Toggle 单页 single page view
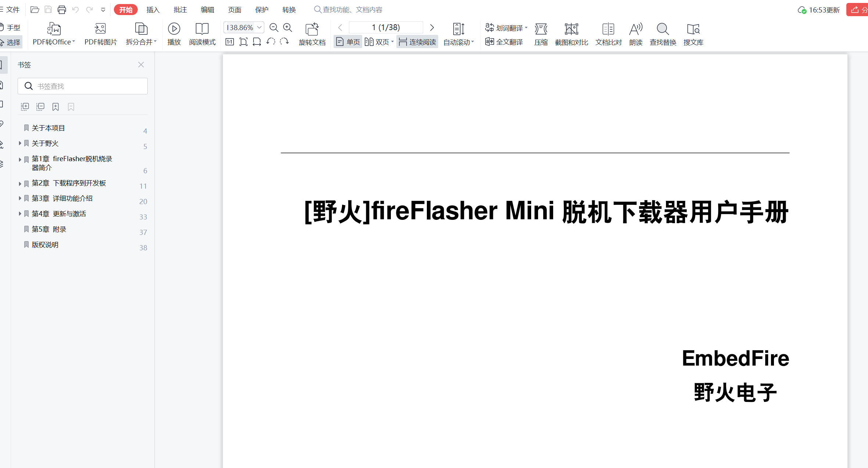868x468 pixels. pyautogui.click(x=348, y=42)
